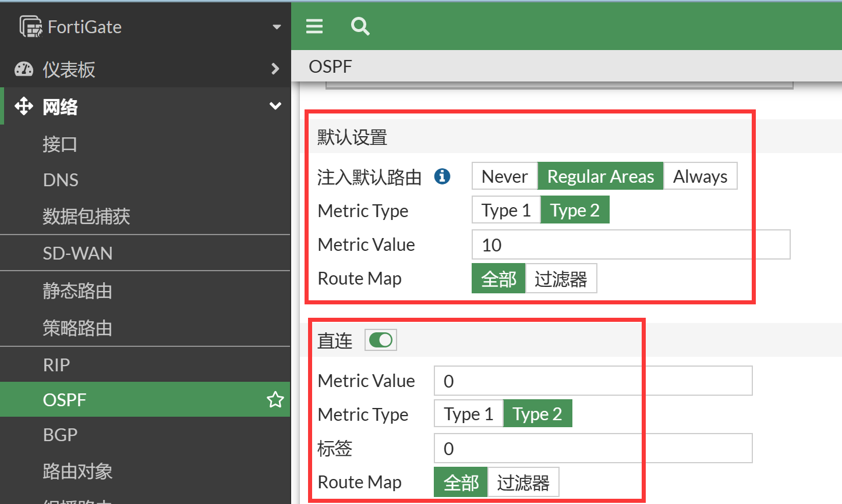The image size is (842, 504).
Task: Click the 仪表板 dashboard gauge icon
Action: point(24,69)
